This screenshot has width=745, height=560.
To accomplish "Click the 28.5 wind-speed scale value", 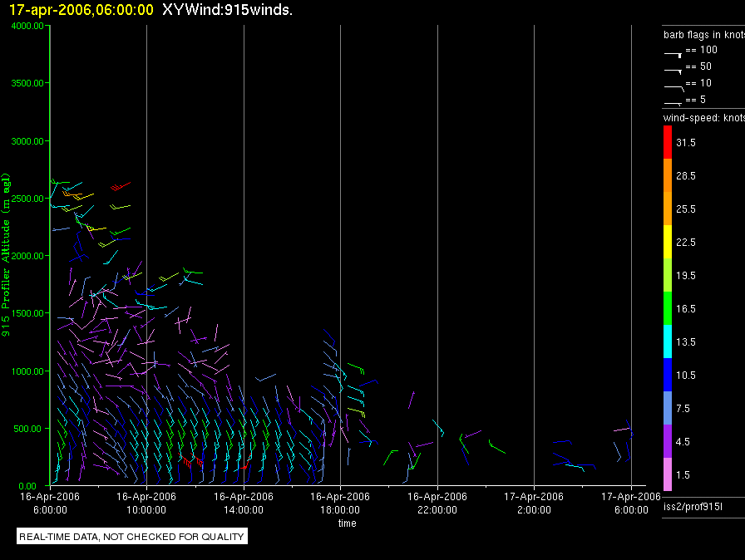I will click(686, 176).
